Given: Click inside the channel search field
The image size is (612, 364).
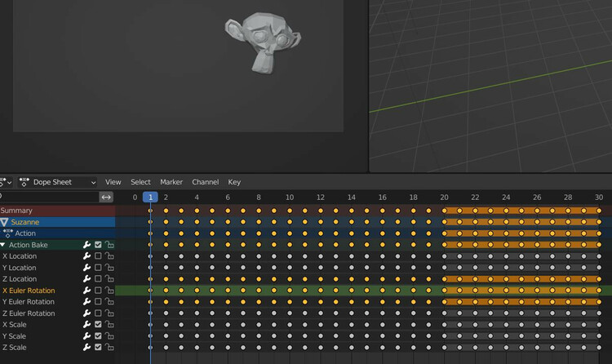Looking at the screenshot, I should pyautogui.click(x=49, y=197).
